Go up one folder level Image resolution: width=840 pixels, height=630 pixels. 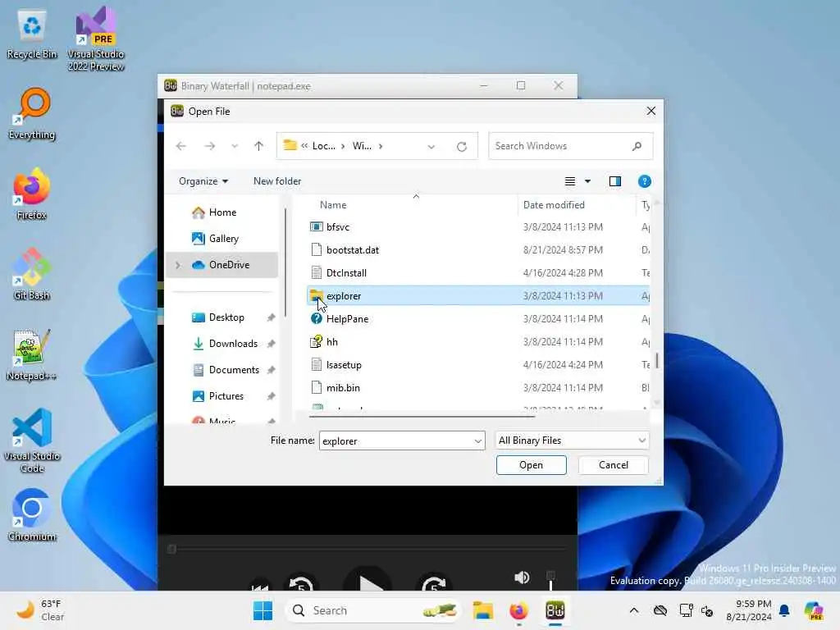[258, 146]
